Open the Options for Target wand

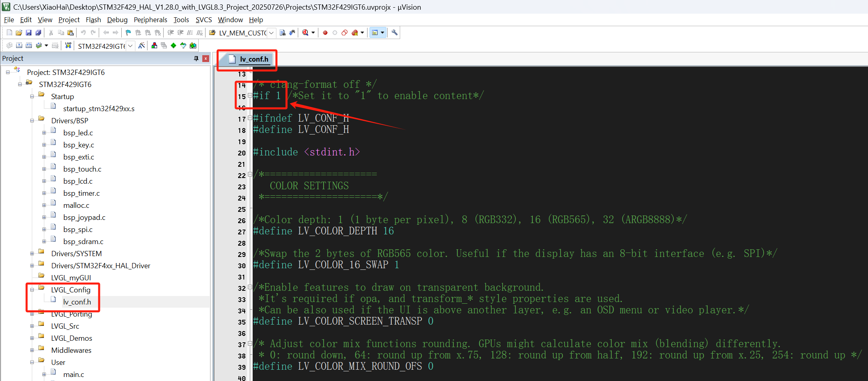[x=141, y=46]
